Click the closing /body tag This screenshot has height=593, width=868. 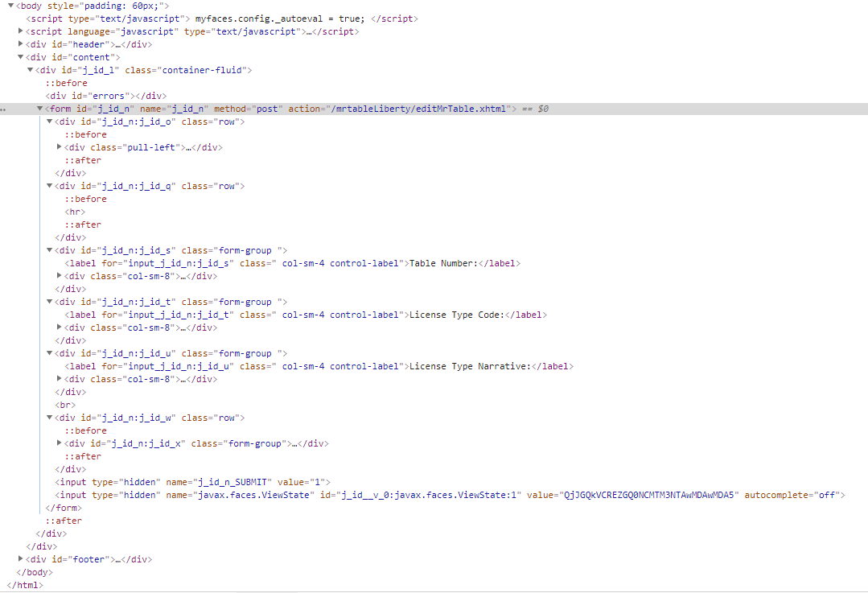[x=35, y=573]
